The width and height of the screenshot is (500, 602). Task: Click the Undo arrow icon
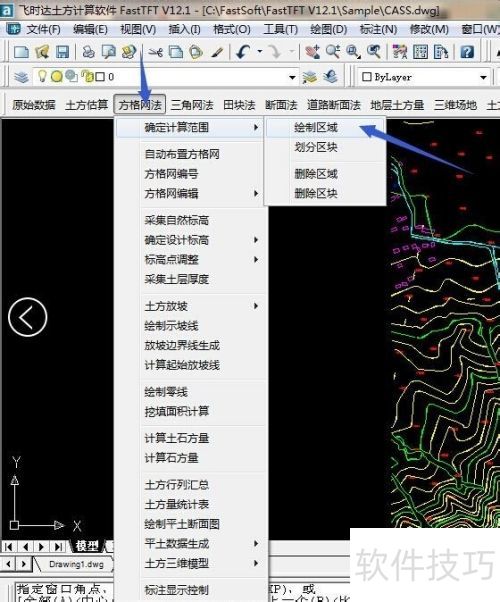(x=243, y=51)
